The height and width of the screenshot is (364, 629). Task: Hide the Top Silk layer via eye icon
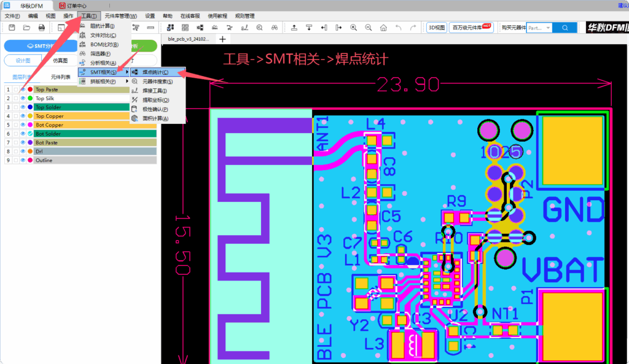23,98
